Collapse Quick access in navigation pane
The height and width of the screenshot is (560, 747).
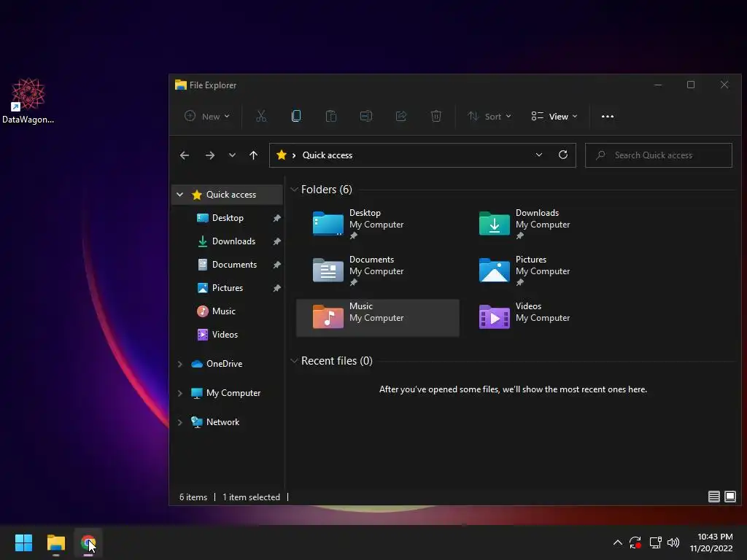tap(179, 194)
